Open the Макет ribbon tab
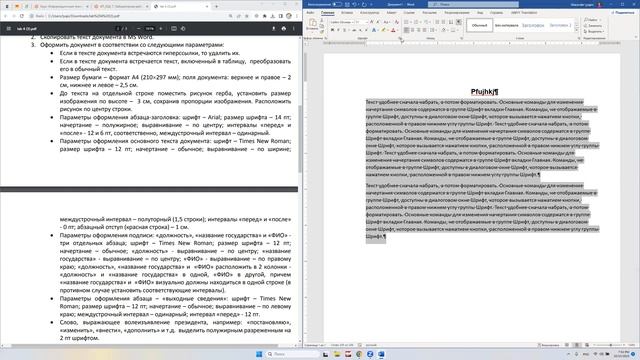Screen dimensions: 640x360 tap(391, 13)
